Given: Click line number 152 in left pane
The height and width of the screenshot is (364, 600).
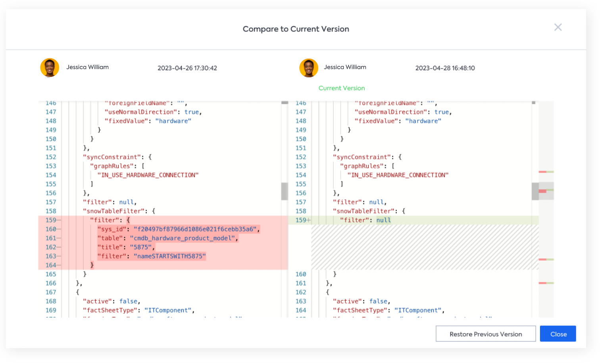Looking at the screenshot, I should (51, 157).
